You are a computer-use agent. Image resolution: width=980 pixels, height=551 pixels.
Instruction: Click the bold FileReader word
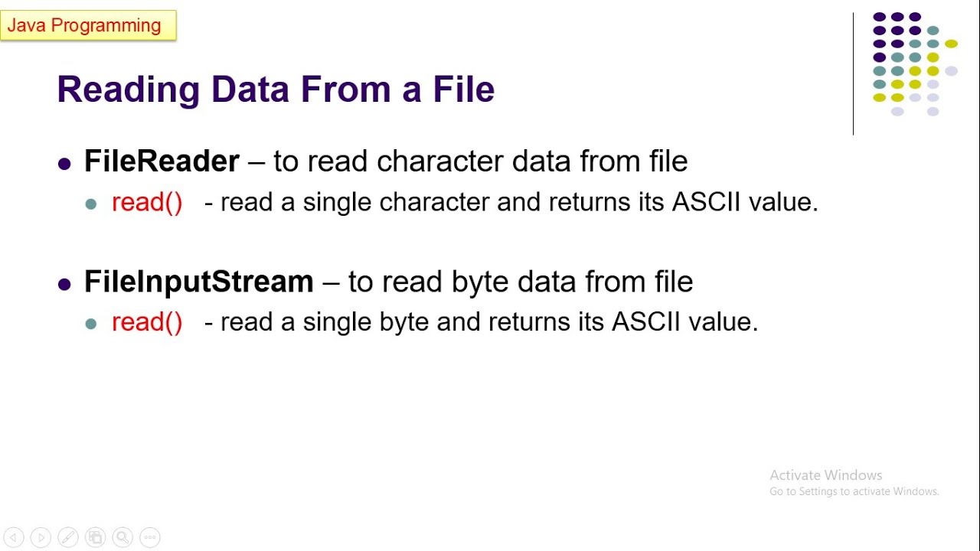point(162,161)
